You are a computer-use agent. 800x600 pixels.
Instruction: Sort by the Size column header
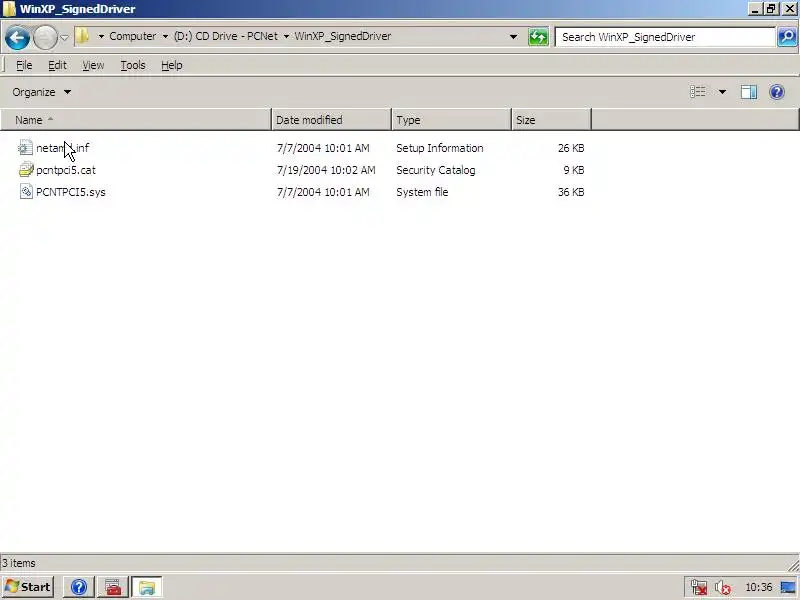552,120
